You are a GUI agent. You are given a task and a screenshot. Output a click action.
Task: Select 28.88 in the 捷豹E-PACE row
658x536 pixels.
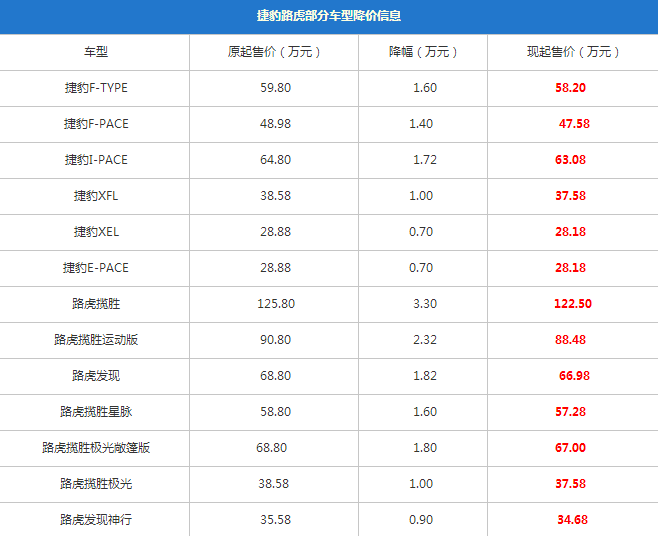(x=275, y=268)
